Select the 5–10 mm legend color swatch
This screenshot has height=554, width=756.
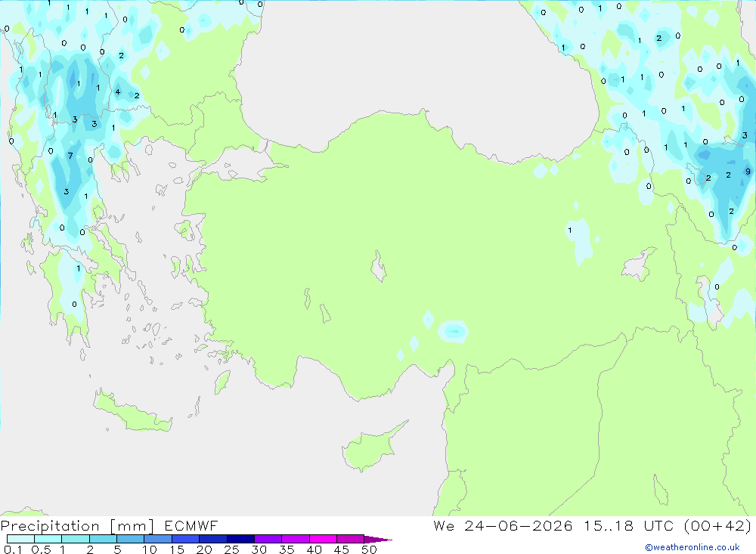[x=130, y=539]
